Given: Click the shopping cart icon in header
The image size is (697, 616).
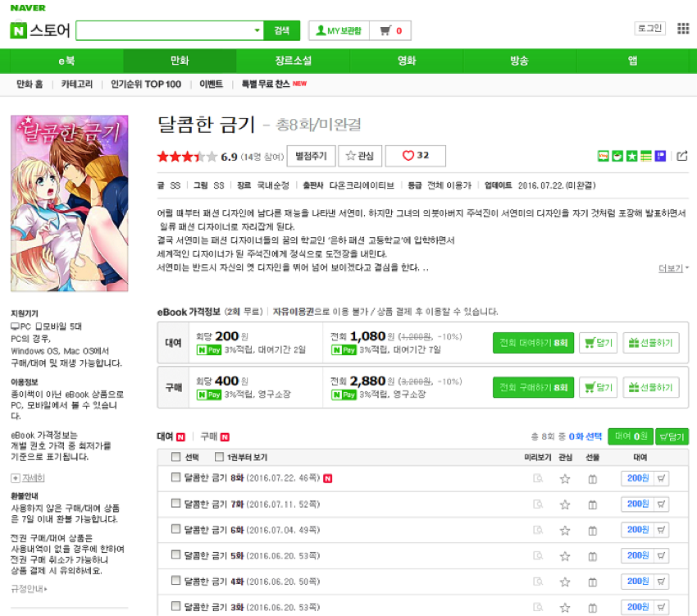Looking at the screenshot, I should pos(384,31).
